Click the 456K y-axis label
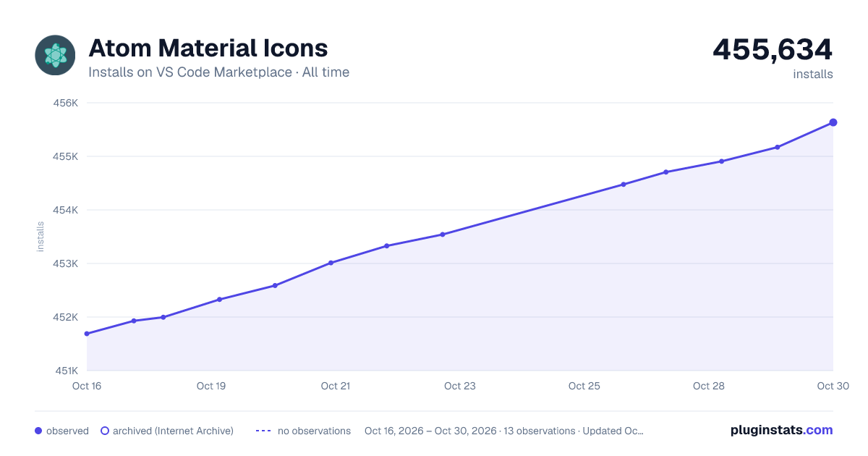 (66, 103)
